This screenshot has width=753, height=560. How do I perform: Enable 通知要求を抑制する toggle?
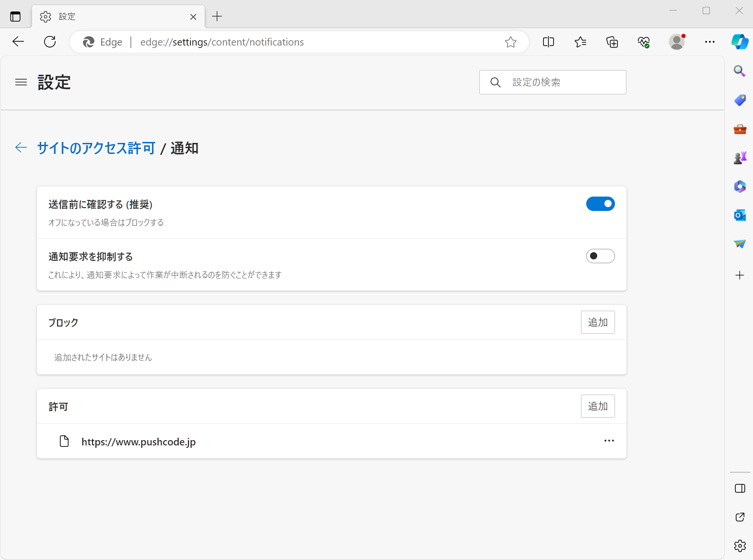[600, 256]
